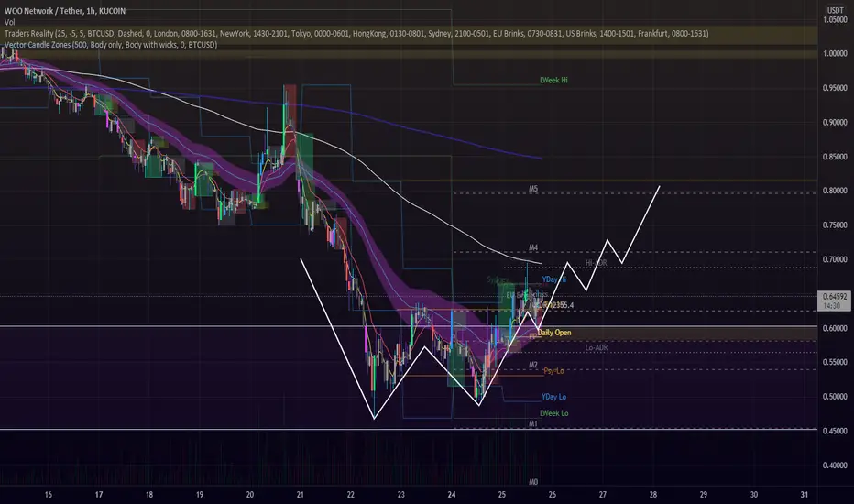Select the Vector Candle Zones indicator legend
This screenshot has height=504, width=854.
coord(111,45)
